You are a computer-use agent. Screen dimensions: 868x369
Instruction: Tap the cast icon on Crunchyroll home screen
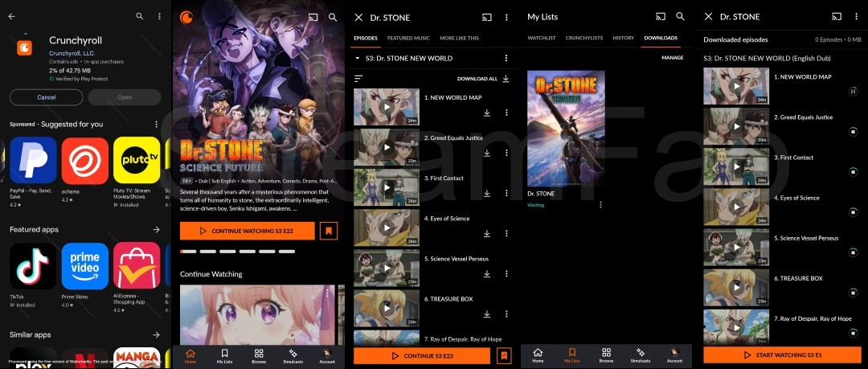coord(313,17)
